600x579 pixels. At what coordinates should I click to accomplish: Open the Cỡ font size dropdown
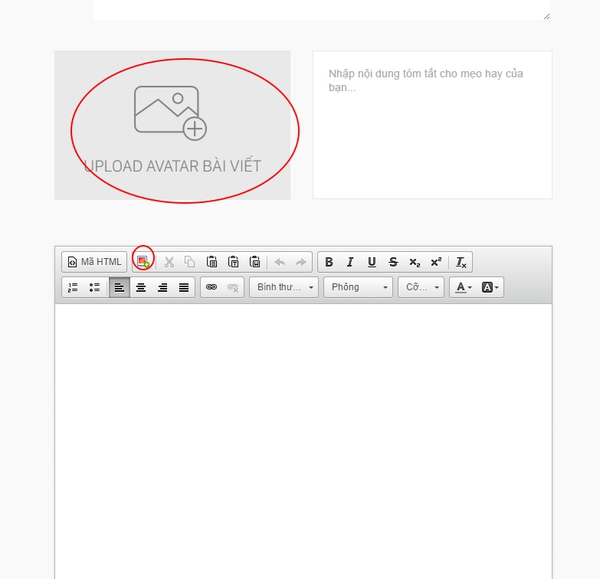point(421,287)
